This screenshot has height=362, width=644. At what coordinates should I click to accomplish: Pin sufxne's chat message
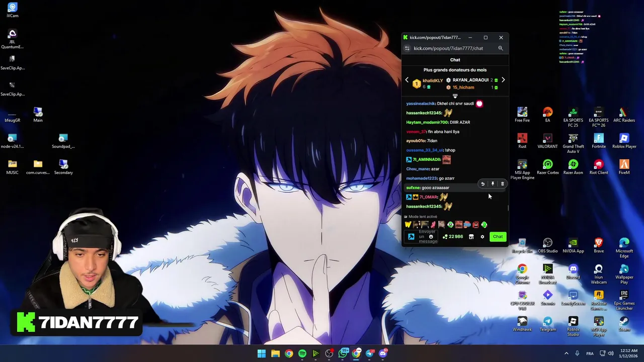point(493,184)
